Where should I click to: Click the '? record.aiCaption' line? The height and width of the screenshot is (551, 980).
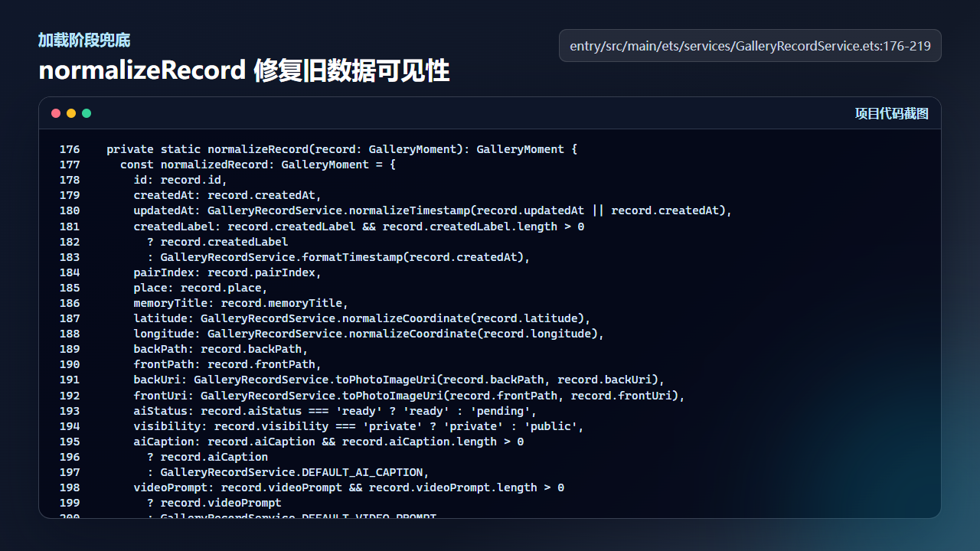point(208,457)
